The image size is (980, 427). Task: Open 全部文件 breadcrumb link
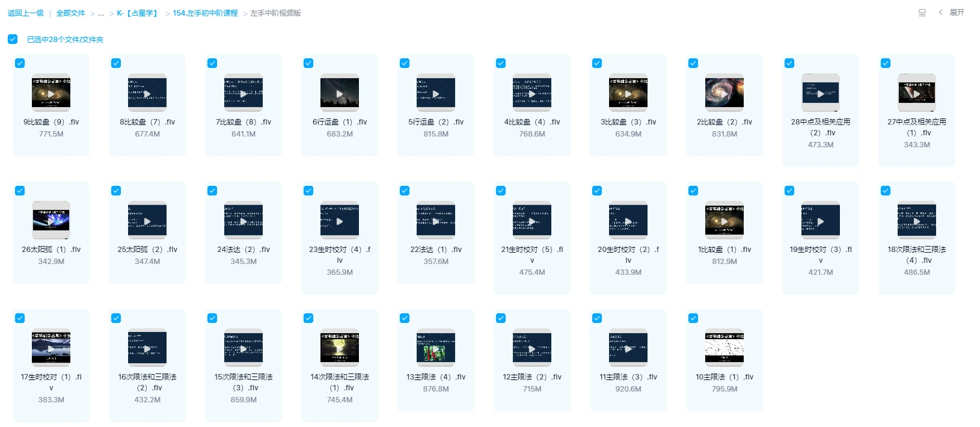[x=70, y=13]
